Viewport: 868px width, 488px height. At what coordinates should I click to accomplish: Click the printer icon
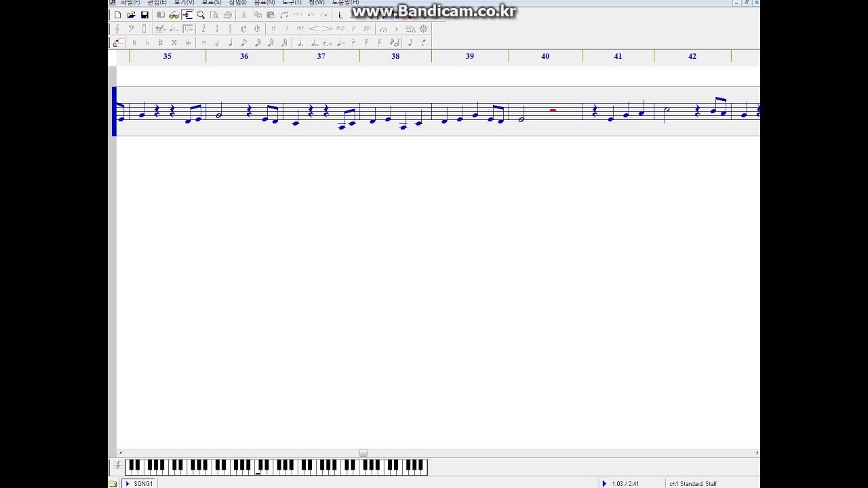[x=228, y=15]
